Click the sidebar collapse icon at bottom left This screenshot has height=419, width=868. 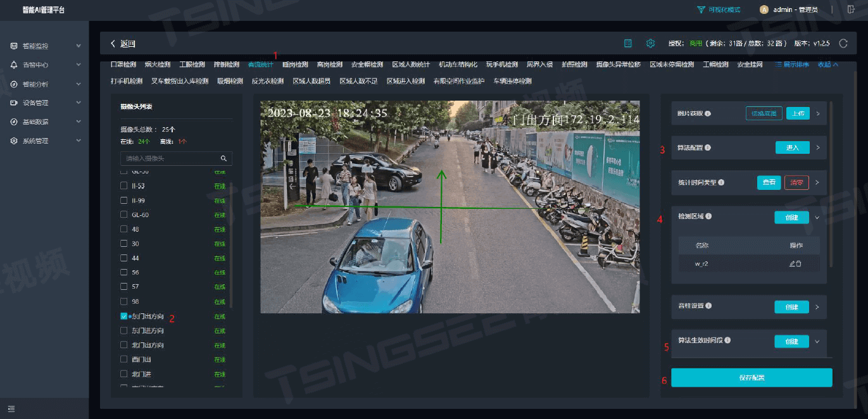(11, 409)
